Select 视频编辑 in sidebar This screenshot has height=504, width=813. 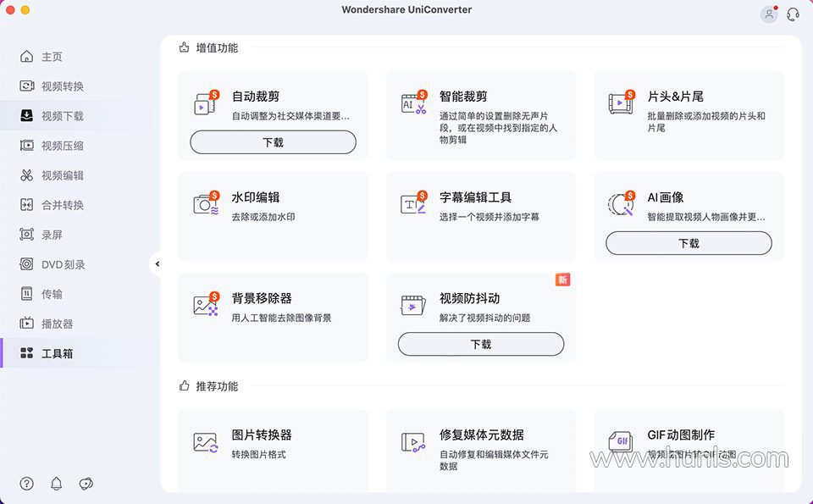click(63, 175)
